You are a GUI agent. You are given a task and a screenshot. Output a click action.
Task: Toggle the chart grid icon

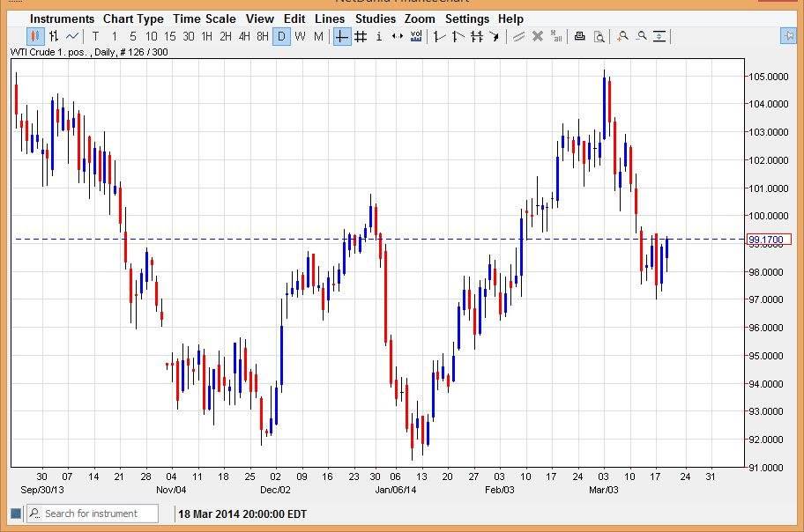pyautogui.click(x=361, y=36)
